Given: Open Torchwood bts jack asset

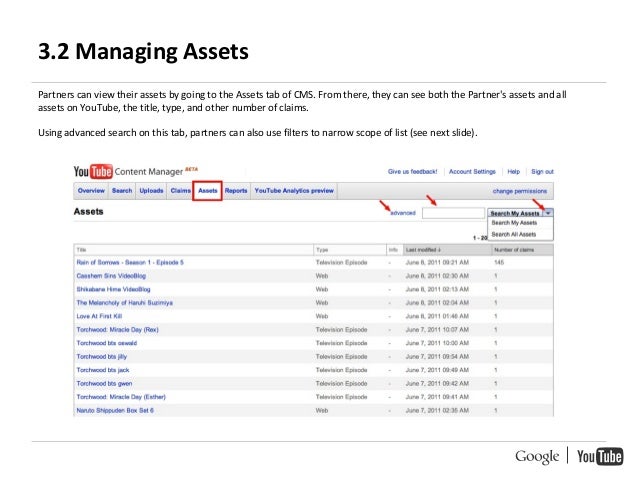Looking at the screenshot, I should pyautogui.click(x=103, y=370).
